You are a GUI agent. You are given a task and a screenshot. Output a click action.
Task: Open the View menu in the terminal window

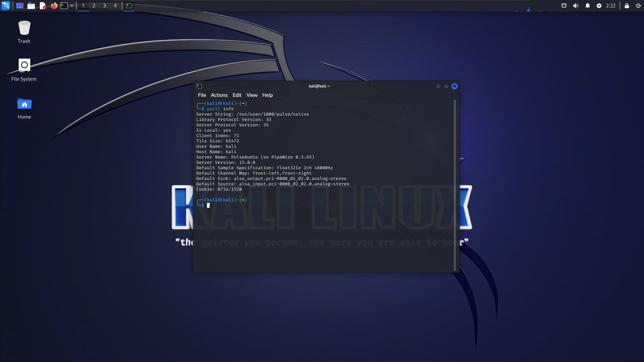click(x=252, y=95)
